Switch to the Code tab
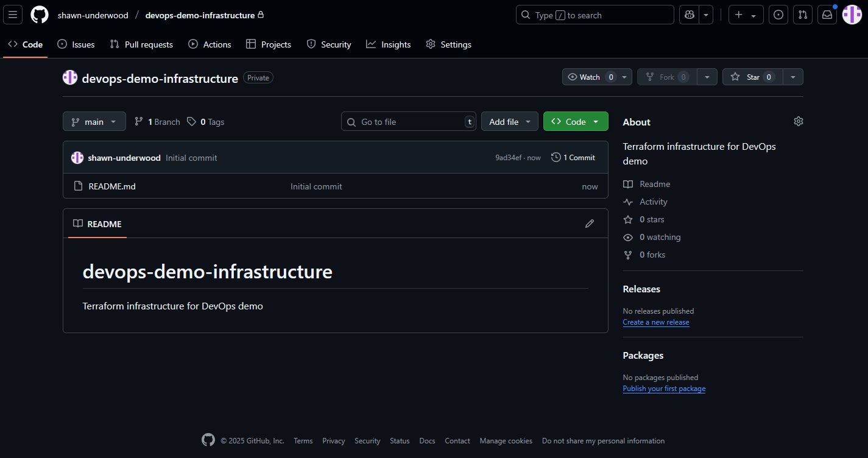 [x=25, y=44]
